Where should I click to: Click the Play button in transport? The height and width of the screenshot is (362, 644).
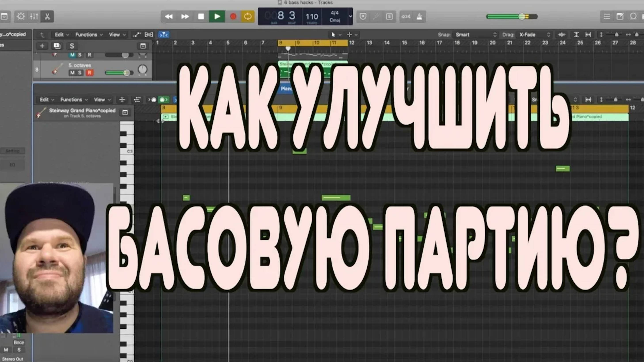(217, 17)
